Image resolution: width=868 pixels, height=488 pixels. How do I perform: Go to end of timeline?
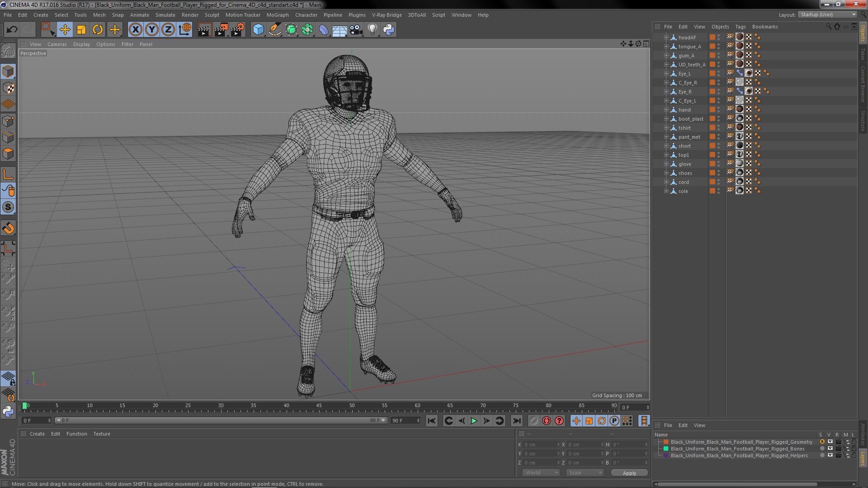click(x=516, y=421)
